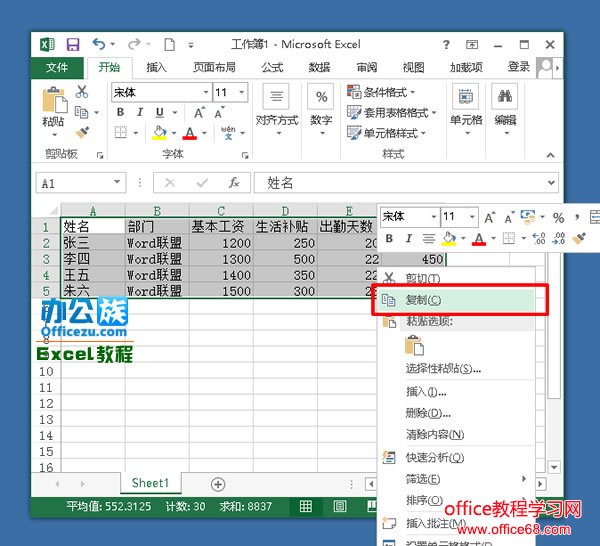The height and width of the screenshot is (546, 600).
Task: Click the Copy icon in ribbon clipboard group
Action: click(x=82, y=112)
